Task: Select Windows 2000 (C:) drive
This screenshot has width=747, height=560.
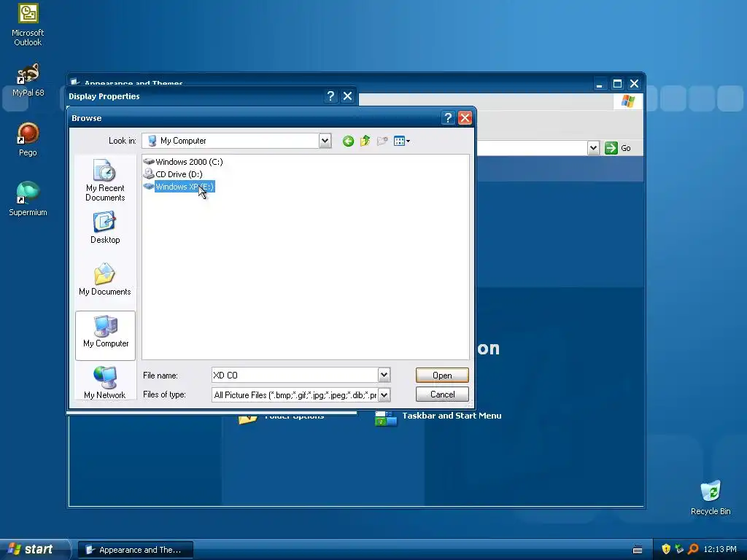Action: (x=183, y=162)
